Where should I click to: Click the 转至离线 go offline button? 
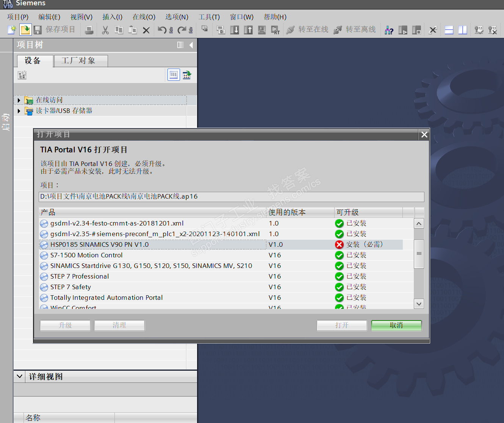[x=355, y=30]
